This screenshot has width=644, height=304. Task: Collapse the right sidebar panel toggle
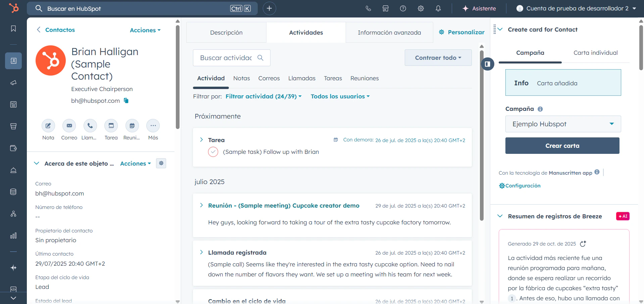pyautogui.click(x=488, y=64)
